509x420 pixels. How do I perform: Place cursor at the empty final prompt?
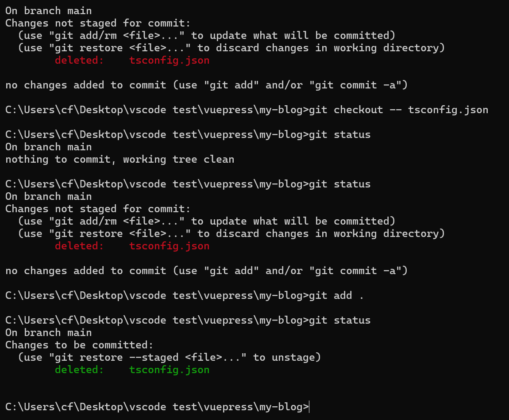tap(309, 407)
